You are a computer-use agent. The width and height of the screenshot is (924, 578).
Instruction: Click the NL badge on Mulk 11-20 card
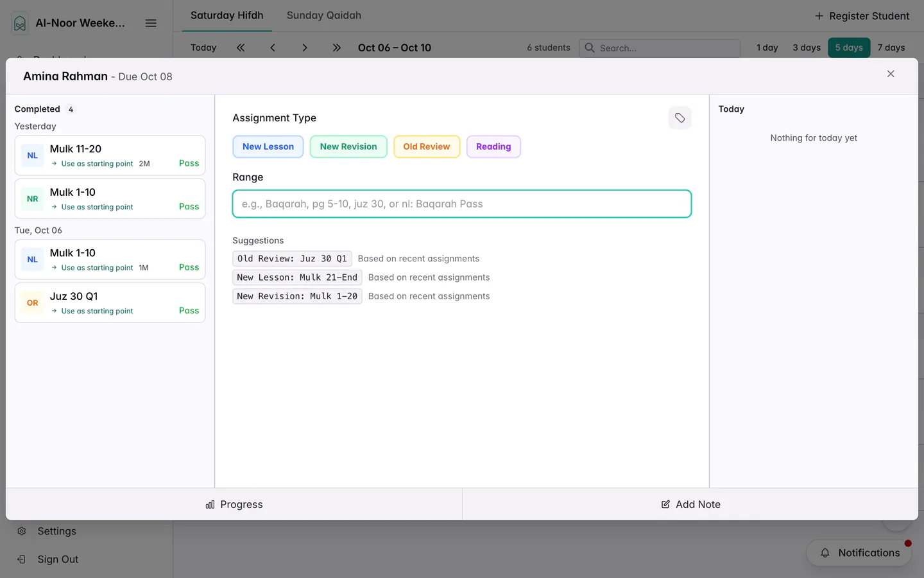[33, 155]
